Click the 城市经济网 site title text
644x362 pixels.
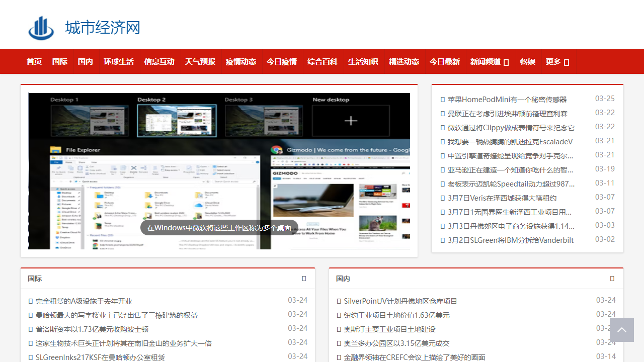[x=103, y=28]
